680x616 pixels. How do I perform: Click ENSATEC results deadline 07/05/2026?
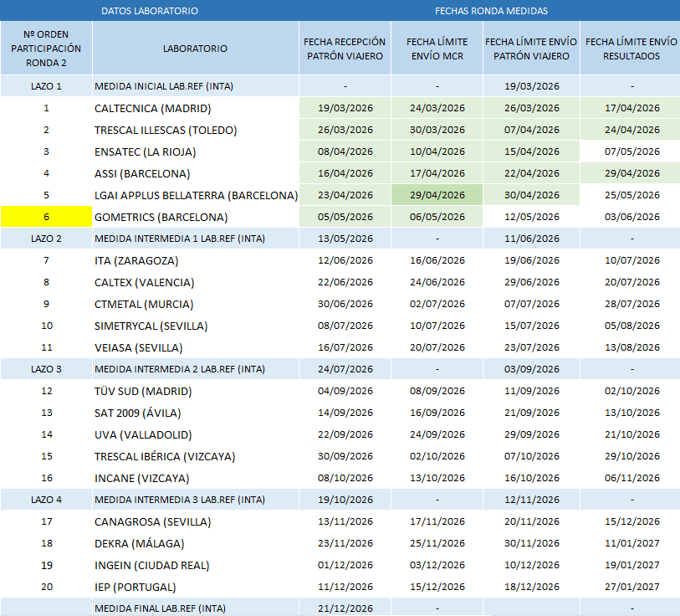631,151
